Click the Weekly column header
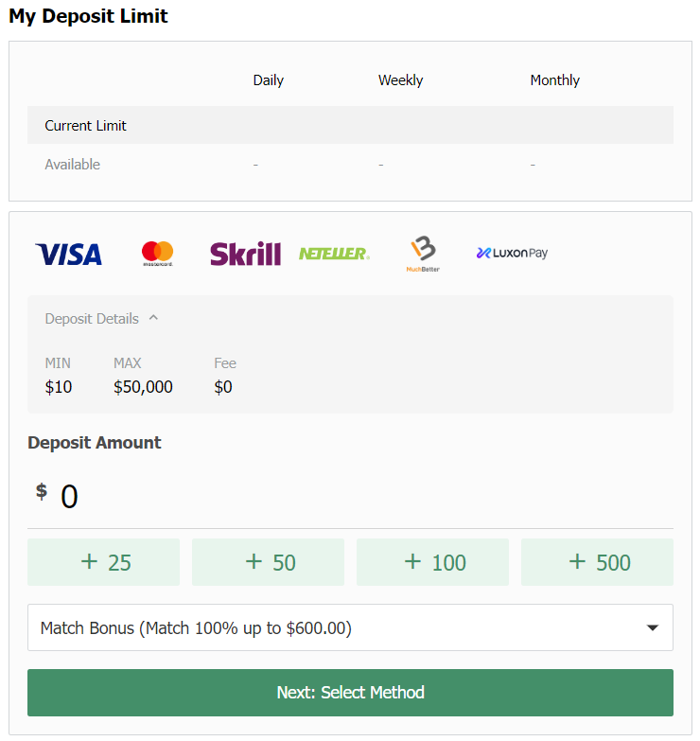The height and width of the screenshot is (741, 700). click(400, 80)
